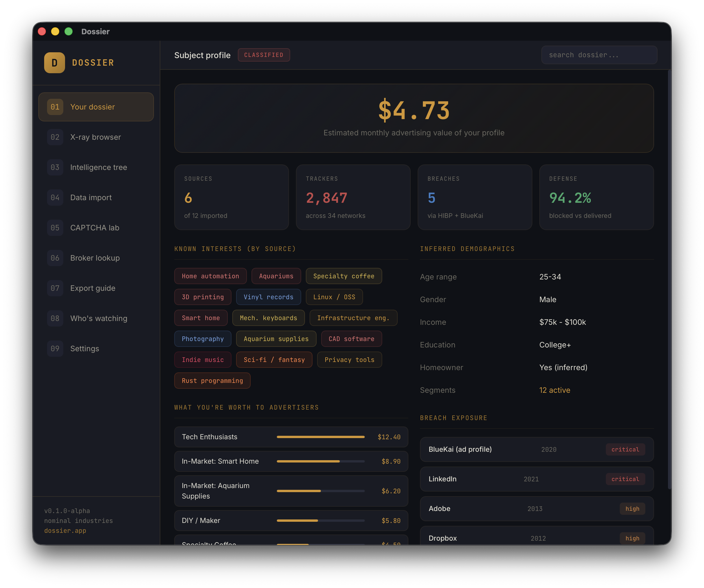Open the dossier.app link
Image resolution: width=704 pixels, height=588 pixels.
pos(65,531)
